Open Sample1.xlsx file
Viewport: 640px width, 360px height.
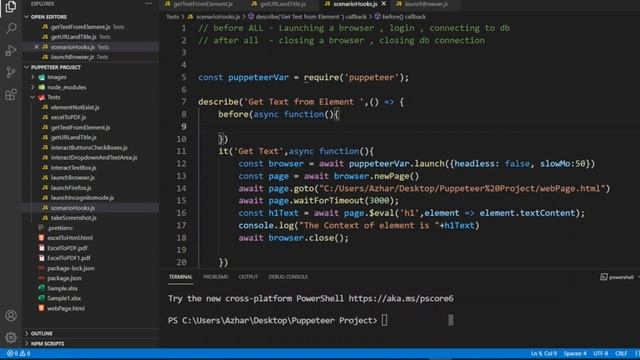[64, 298]
